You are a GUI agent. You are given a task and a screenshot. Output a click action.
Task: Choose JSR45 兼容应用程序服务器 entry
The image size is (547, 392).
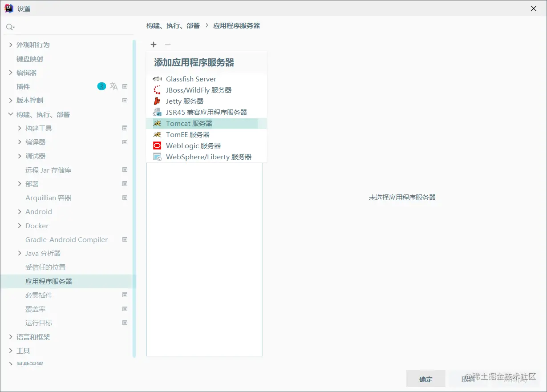click(207, 112)
